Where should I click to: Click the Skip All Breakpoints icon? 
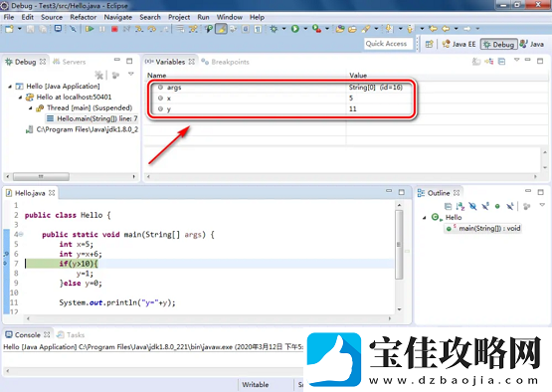73,29
